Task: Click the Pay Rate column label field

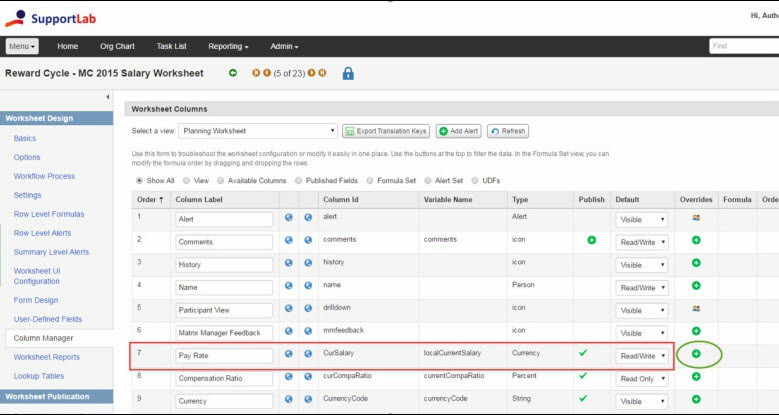Action: pos(224,356)
